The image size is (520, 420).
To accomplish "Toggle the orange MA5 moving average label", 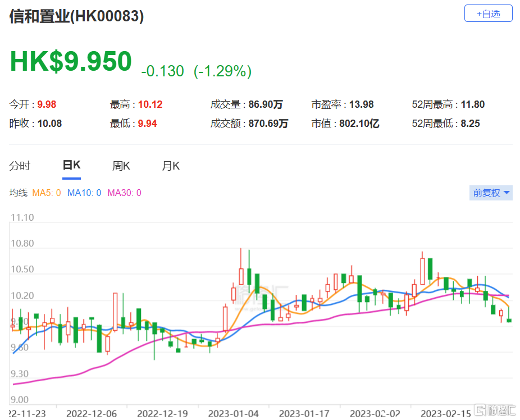I will tap(46, 193).
